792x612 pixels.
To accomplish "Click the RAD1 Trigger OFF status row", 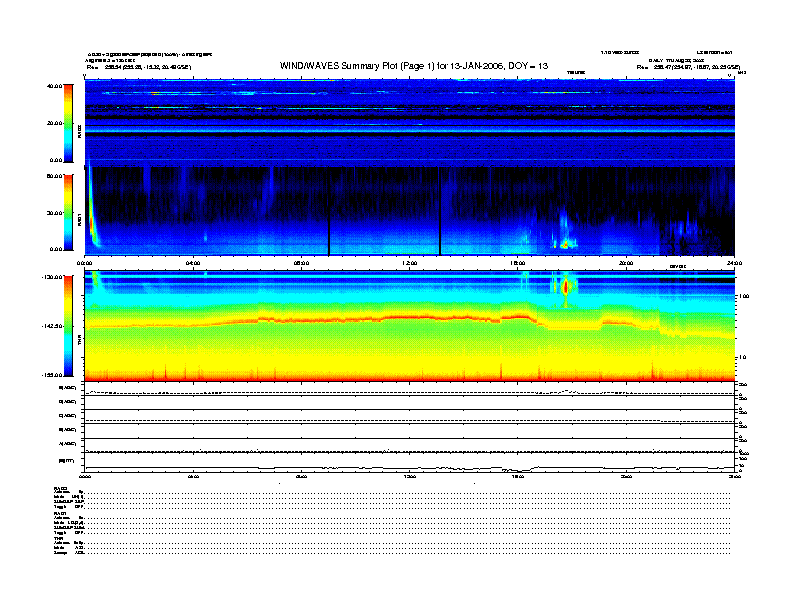I will point(392,533).
